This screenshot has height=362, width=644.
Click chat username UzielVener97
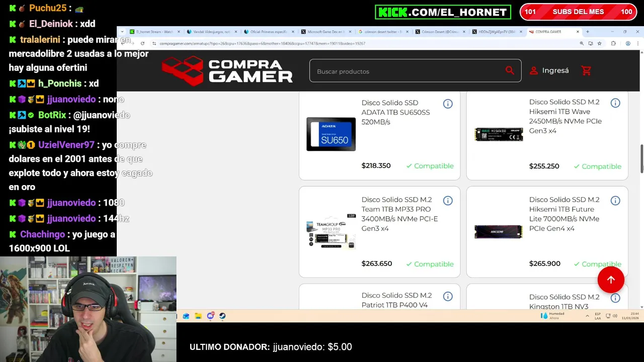click(66, 145)
